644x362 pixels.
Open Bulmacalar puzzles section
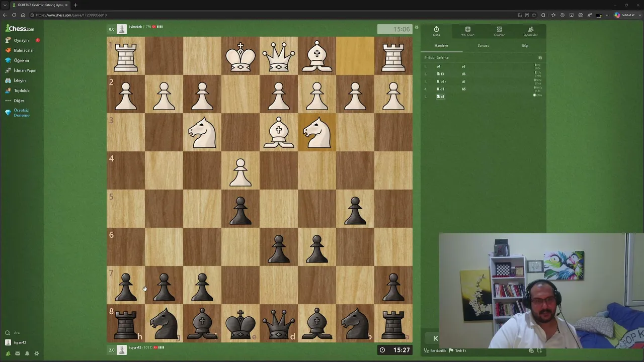pyautogui.click(x=20, y=50)
